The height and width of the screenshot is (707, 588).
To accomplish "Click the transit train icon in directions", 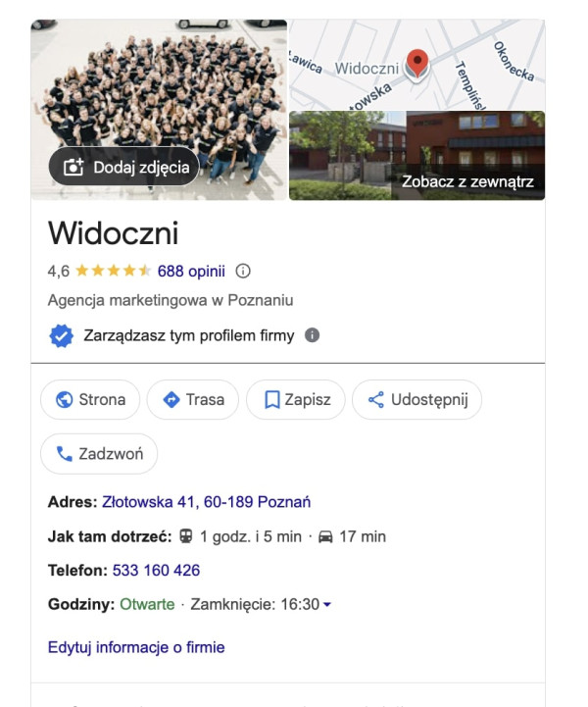I will coord(185,536).
